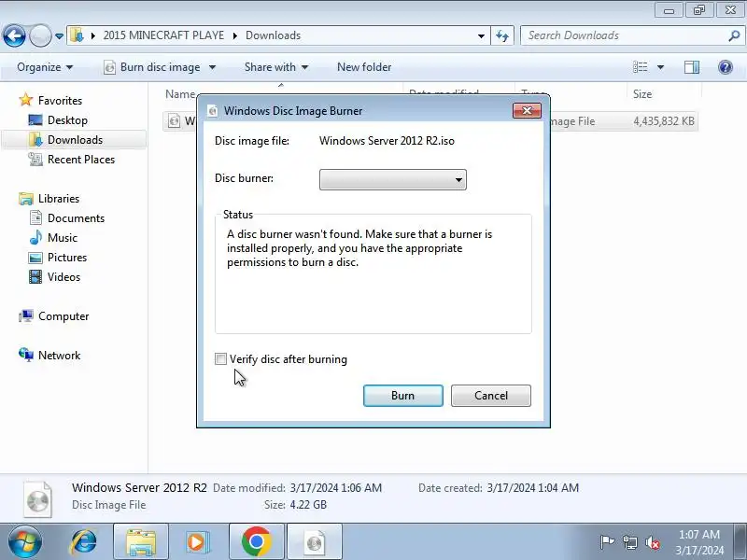Click the Show desktop strip

click(740, 542)
